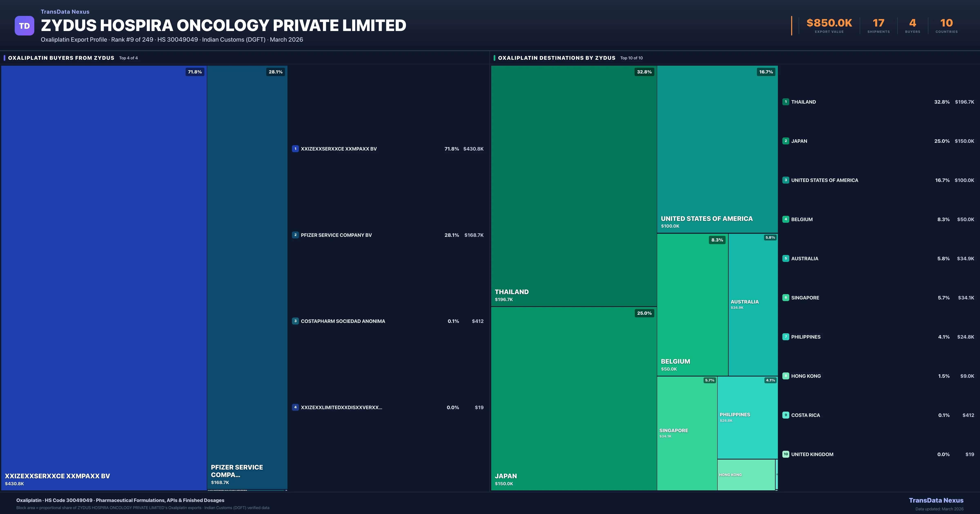The width and height of the screenshot is (980, 514).
Task: Click the Oxaliplatin Destinations By Zydus heading
Action: [x=557, y=58]
